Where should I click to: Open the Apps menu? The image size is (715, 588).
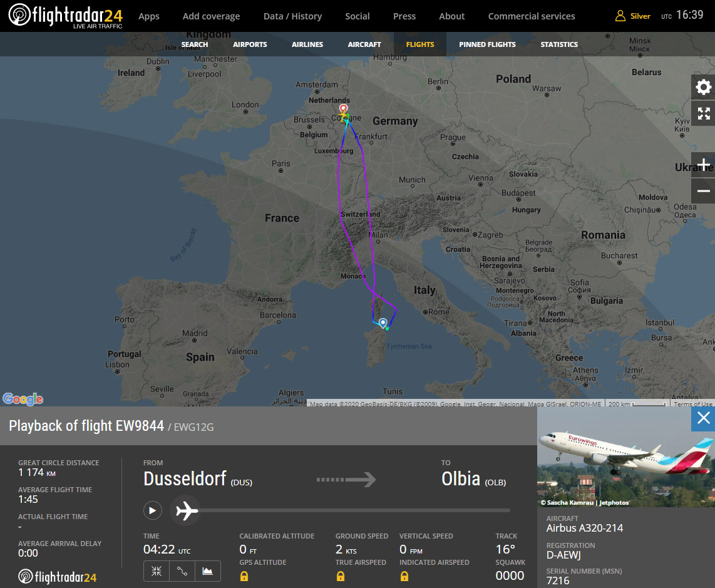(x=148, y=16)
